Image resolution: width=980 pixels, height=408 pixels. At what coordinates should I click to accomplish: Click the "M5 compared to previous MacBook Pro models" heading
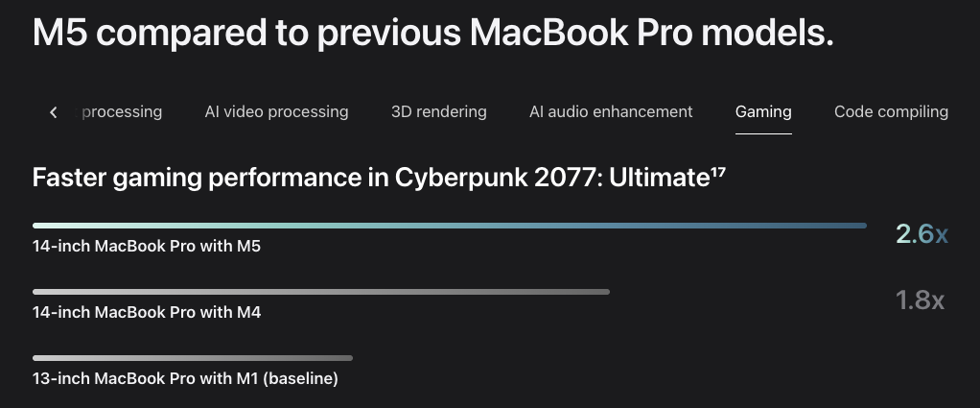(432, 35)
